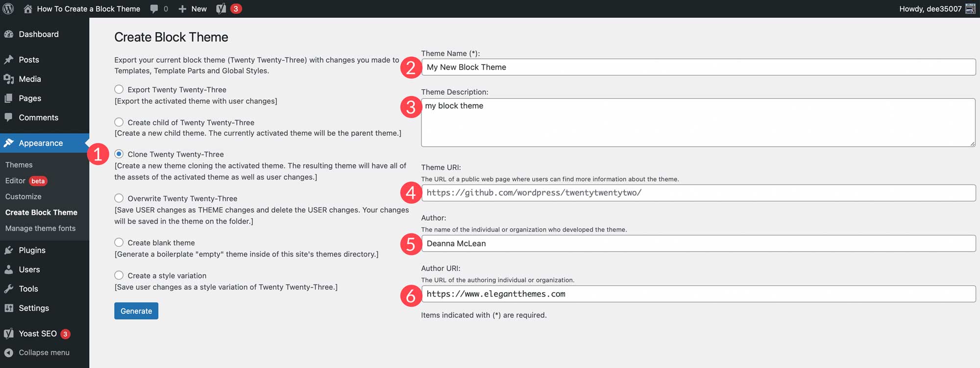Viewport: 980px width, 368px height.
Task: Open the Dashboard gauge icon
Action: [x=9, y=34]
